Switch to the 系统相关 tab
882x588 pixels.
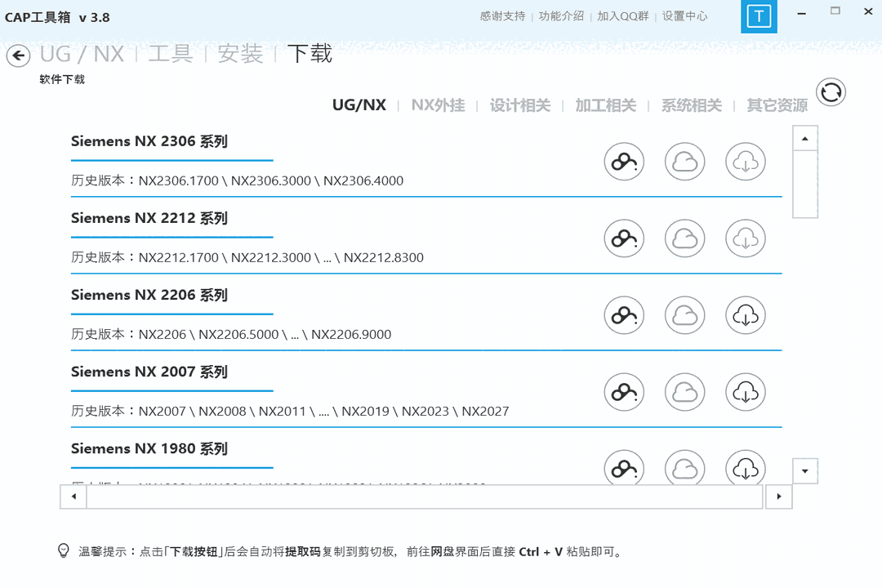pyautogui.click(x=691, y=105)
